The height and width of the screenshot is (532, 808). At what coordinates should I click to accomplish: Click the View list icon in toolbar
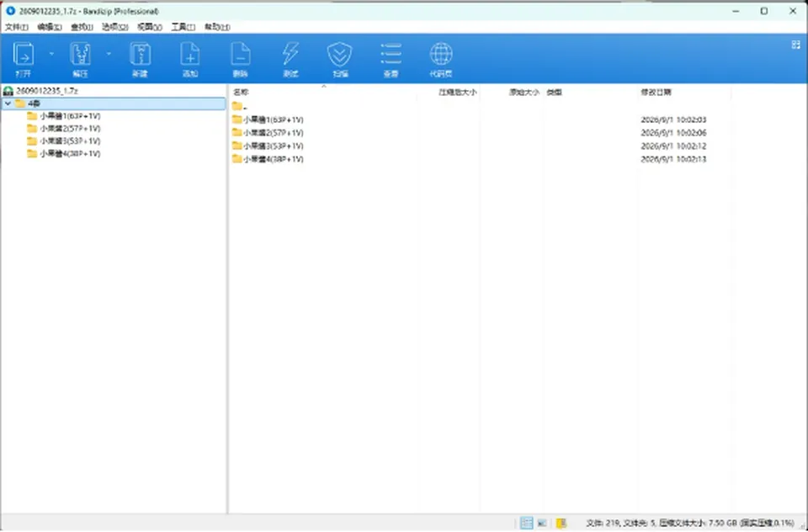(391, 59)
